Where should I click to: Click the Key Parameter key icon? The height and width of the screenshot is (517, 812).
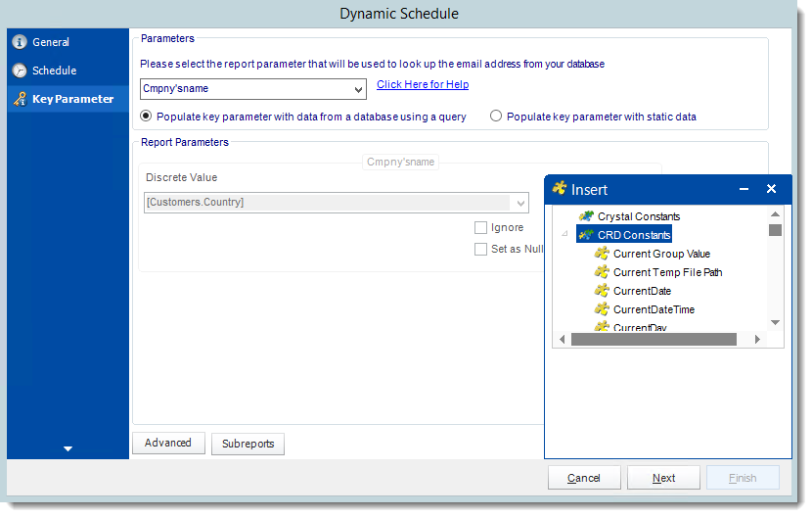coord(20,99)
